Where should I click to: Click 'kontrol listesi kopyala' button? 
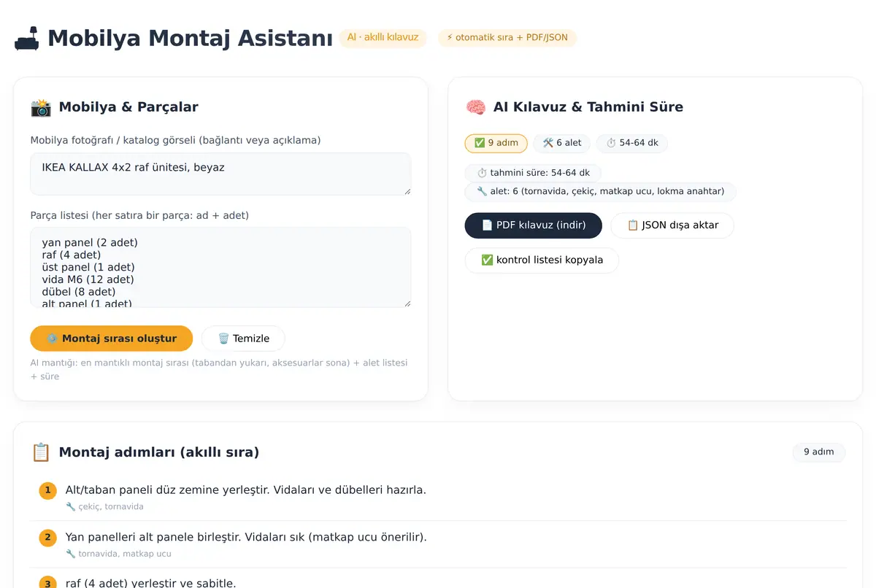(542, 260)
